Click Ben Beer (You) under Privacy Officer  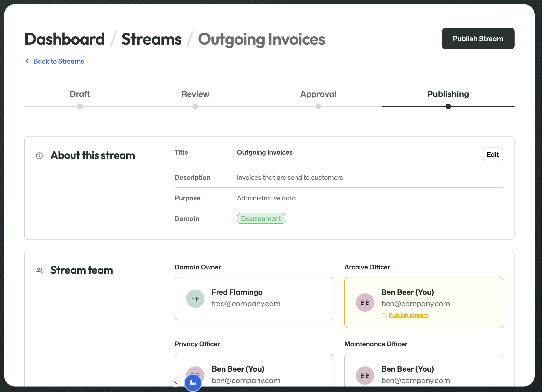pos(238,369)
